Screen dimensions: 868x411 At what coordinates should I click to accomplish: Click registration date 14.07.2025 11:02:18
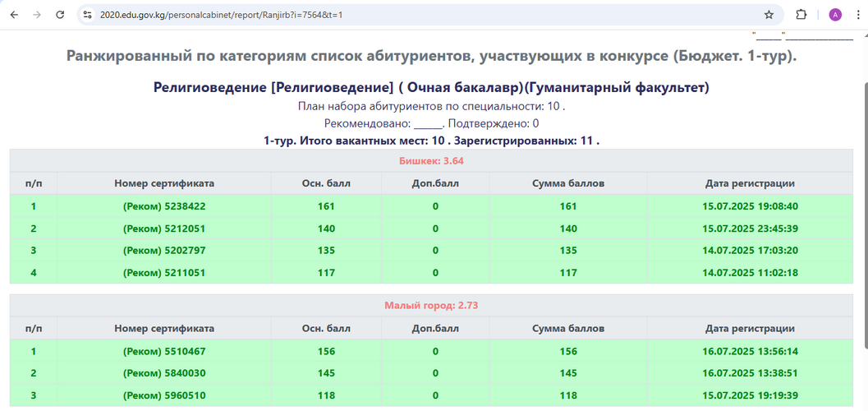tap(750, 272)
